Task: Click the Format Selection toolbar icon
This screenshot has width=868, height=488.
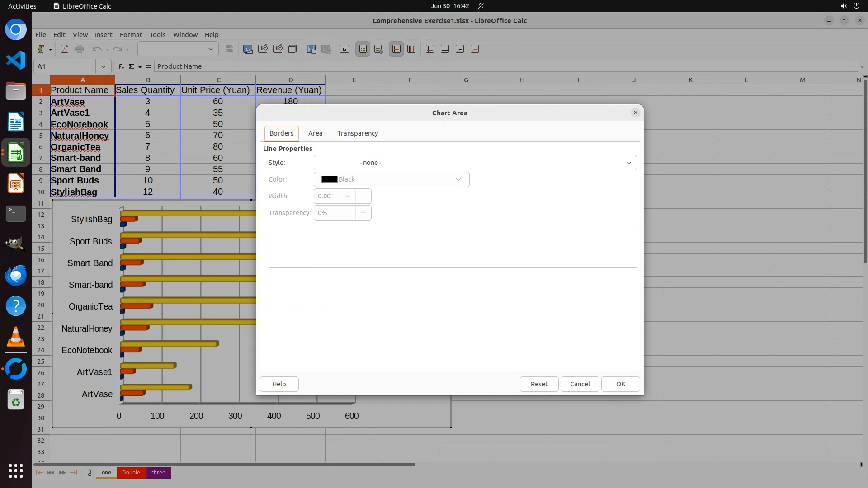Action: click(x=229, y=49)
